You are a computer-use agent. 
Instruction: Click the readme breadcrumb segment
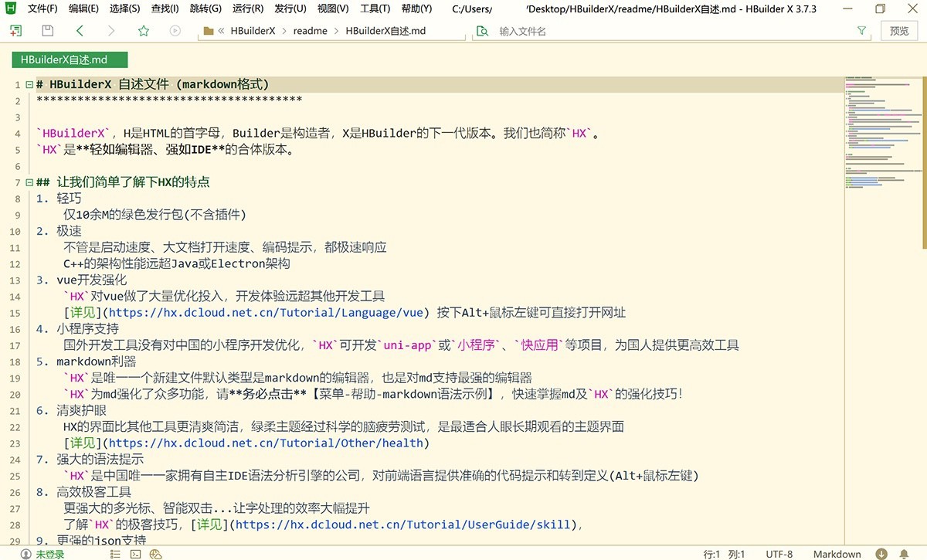(311, 31)
